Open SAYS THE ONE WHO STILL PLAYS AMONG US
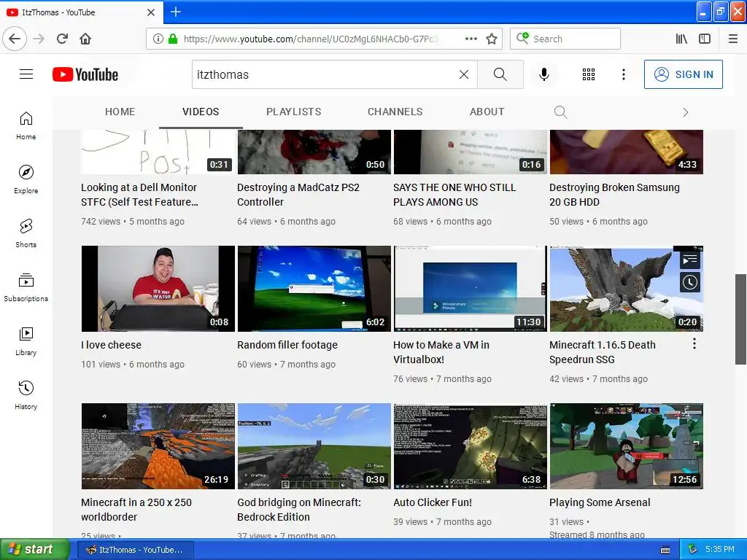 coord(454,194)
